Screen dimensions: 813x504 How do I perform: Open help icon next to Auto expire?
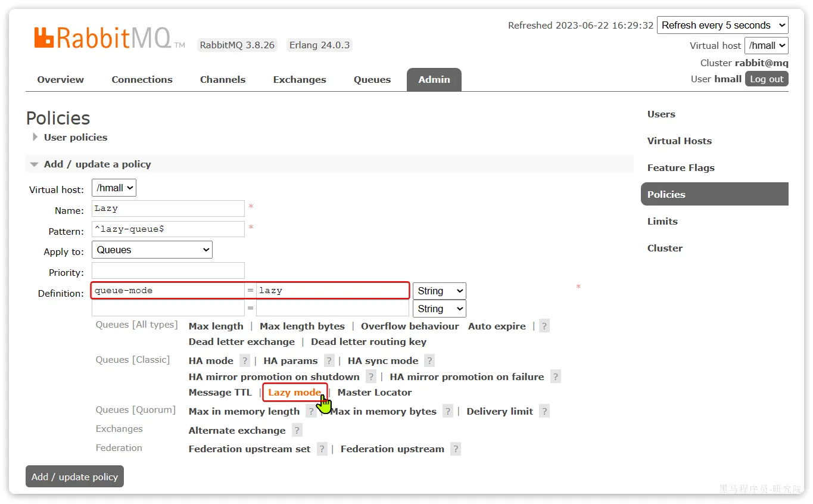tap(544, 326)
